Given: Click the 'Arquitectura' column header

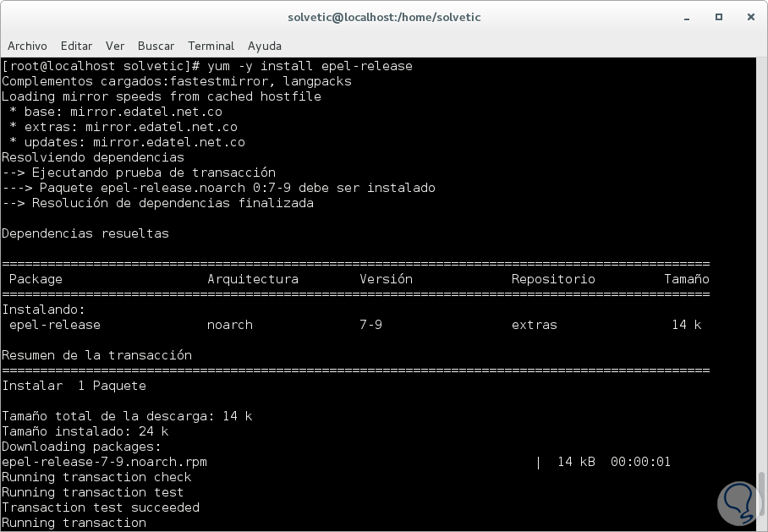Looking at the screenshot, I should [253, 279].
